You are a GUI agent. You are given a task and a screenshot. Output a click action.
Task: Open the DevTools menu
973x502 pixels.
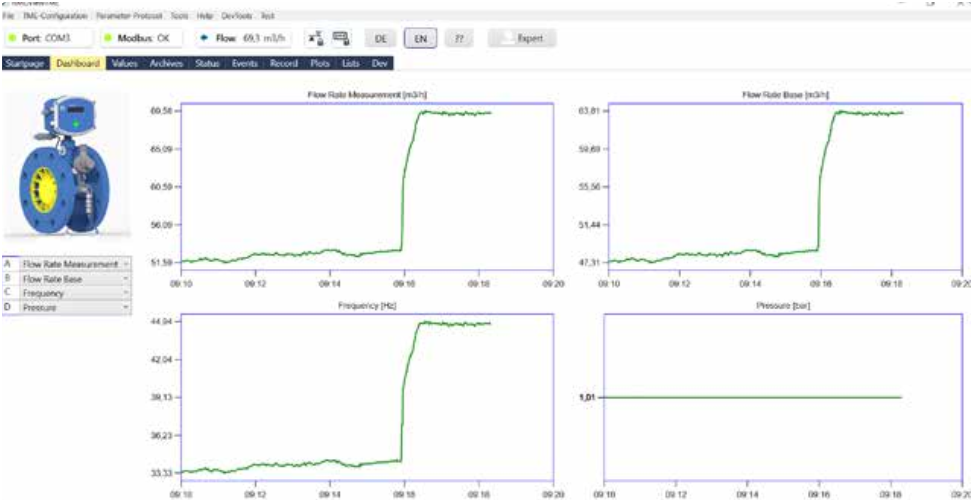[x=236, y=17]
